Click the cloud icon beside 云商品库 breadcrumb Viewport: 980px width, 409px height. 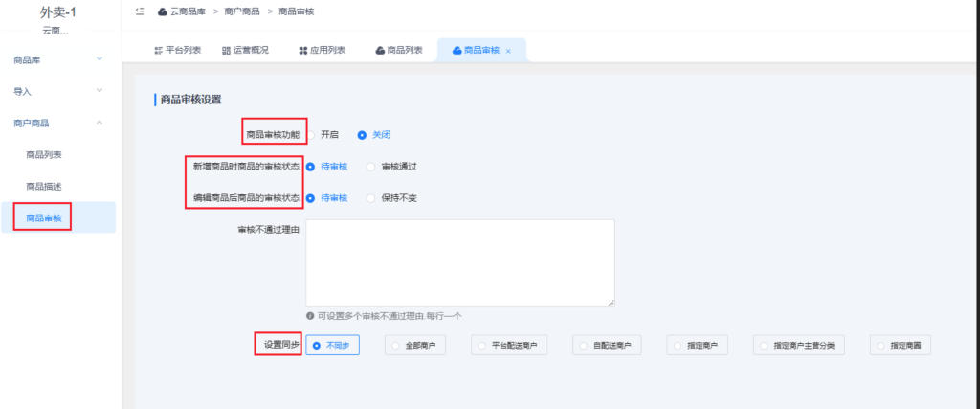(x=163, y=11)
